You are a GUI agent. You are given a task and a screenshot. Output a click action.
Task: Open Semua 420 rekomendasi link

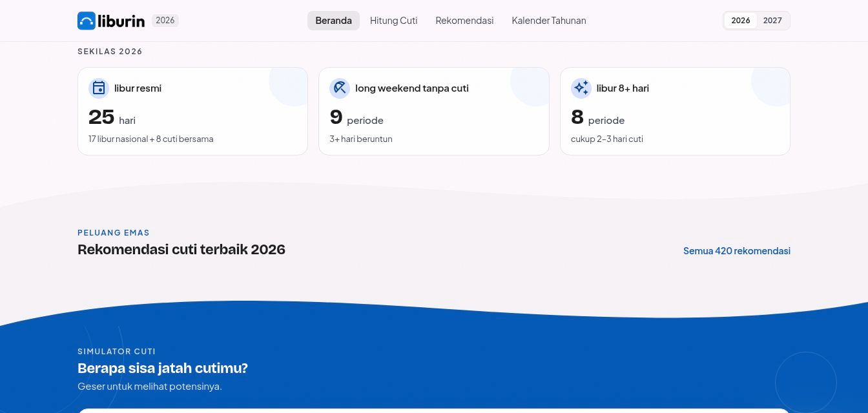(x=737, y=251)
